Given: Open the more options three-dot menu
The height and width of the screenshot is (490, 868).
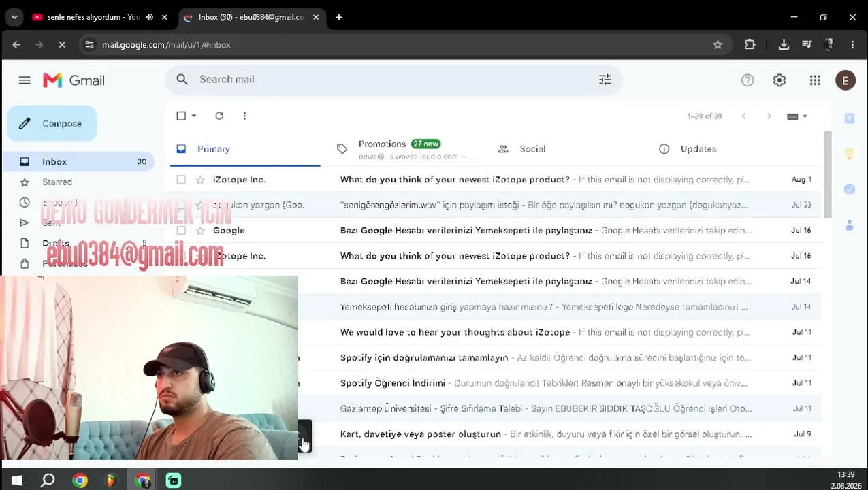Looking at the screenshot, I should [x=244, y=116].
